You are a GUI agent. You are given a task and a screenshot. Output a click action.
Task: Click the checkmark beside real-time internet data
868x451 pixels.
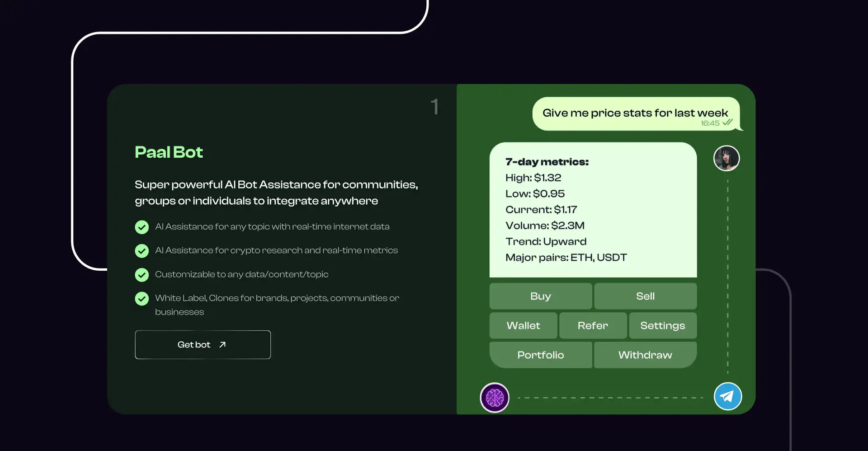(x=142, y=227)
